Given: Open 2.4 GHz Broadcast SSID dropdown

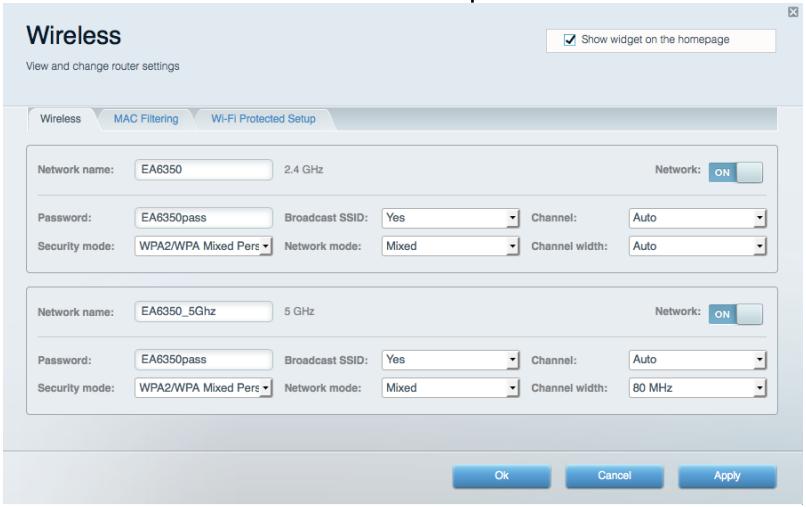Looking at the screenshot, I should pos(450,218).
